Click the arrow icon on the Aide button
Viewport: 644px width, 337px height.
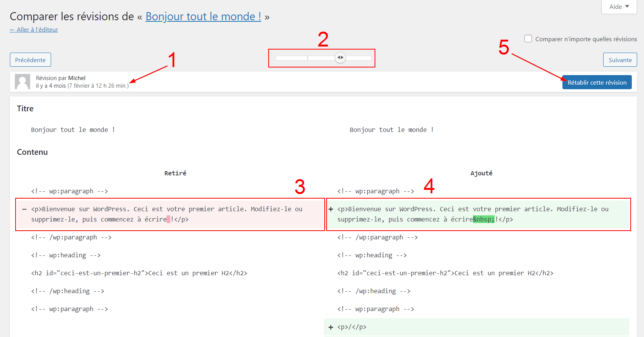(627, 6)
